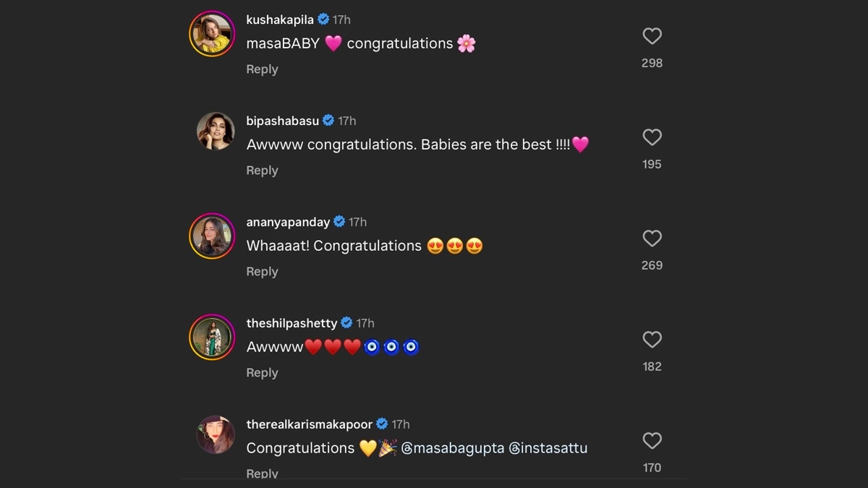This screenshot has width=868, height=488.
Task: Like kushakapila's comment with the heart
Action: point(652,36)
